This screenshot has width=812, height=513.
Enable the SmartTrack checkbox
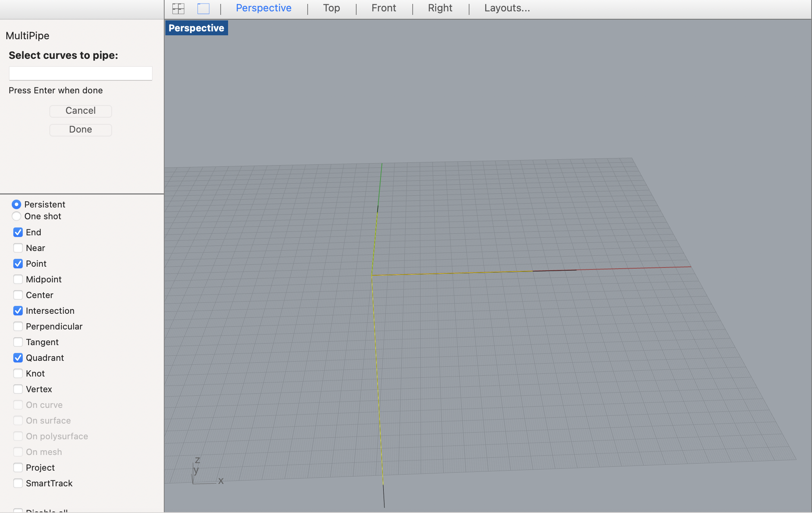point(18,483)
